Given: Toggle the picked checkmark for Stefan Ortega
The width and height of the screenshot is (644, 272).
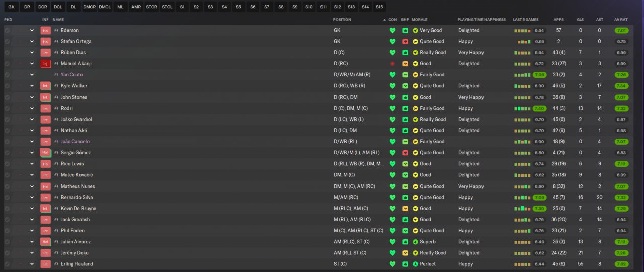Looking at the screenshot, I should point(7,41).
